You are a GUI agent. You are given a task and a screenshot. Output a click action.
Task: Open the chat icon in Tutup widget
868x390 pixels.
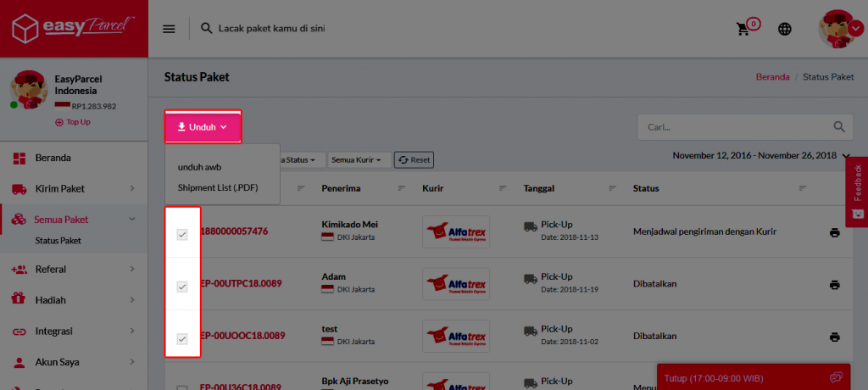pos(836,377)
